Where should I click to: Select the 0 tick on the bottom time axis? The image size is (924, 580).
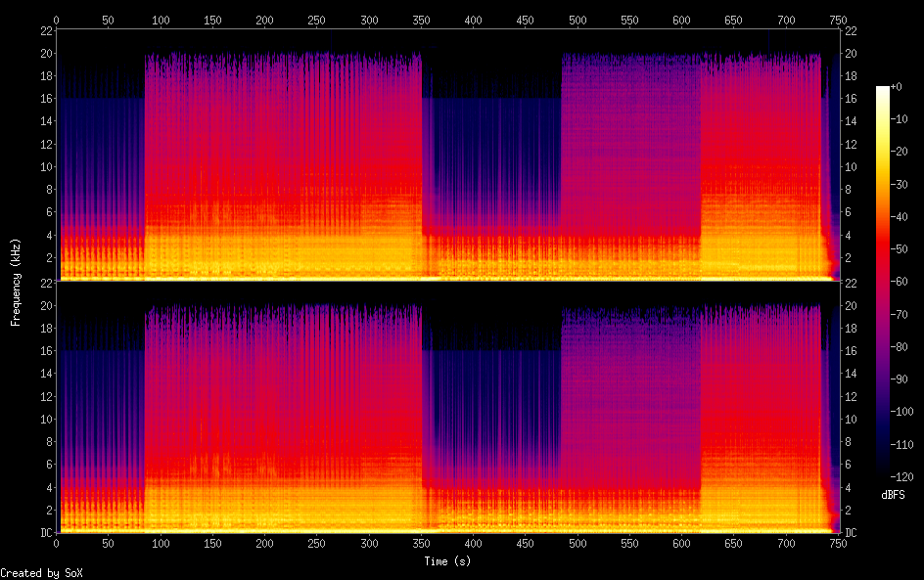coord(56,543)
